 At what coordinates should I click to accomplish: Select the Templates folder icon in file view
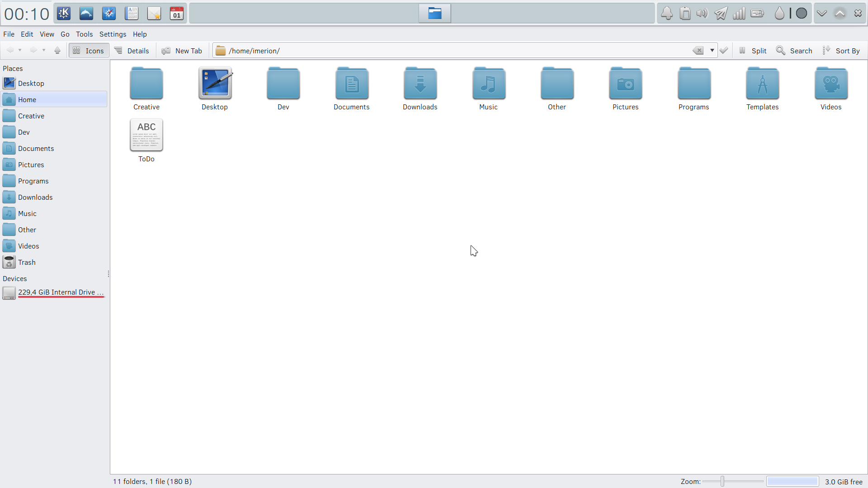tap(763, 89)
